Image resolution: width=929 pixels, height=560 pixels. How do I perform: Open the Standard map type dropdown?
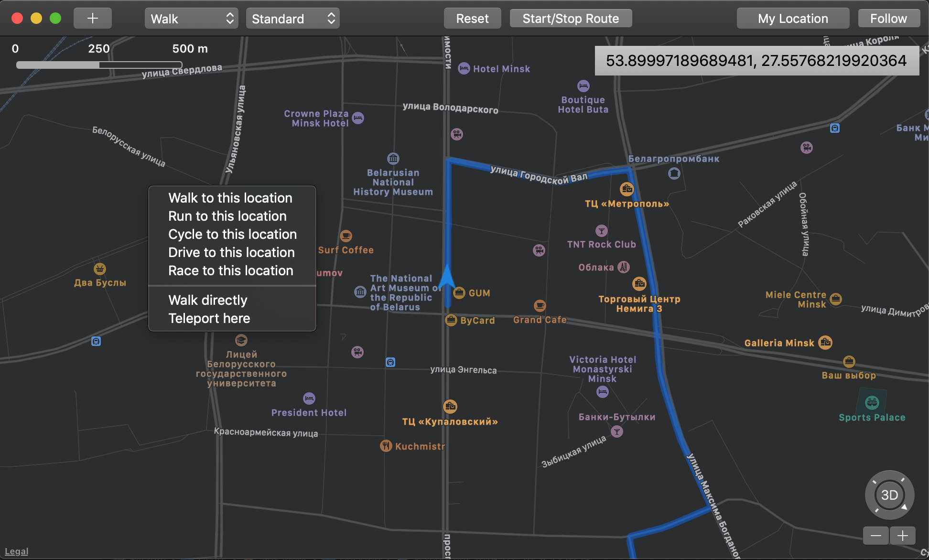point(292,19)
